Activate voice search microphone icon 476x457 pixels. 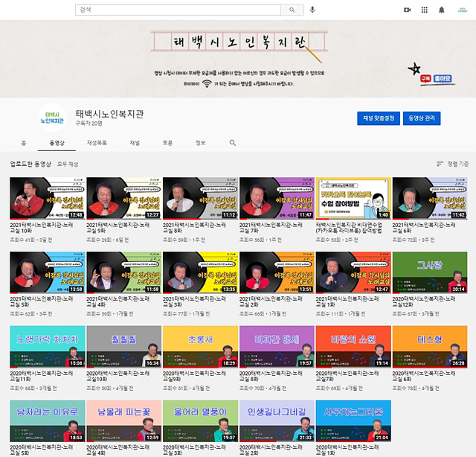pos(312,10)
